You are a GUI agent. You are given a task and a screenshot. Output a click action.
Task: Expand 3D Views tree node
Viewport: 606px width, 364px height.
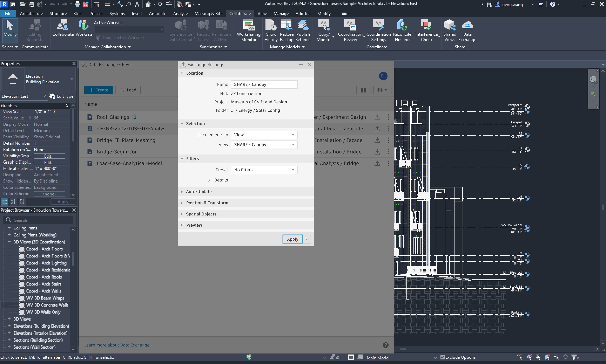coord(9,319)
